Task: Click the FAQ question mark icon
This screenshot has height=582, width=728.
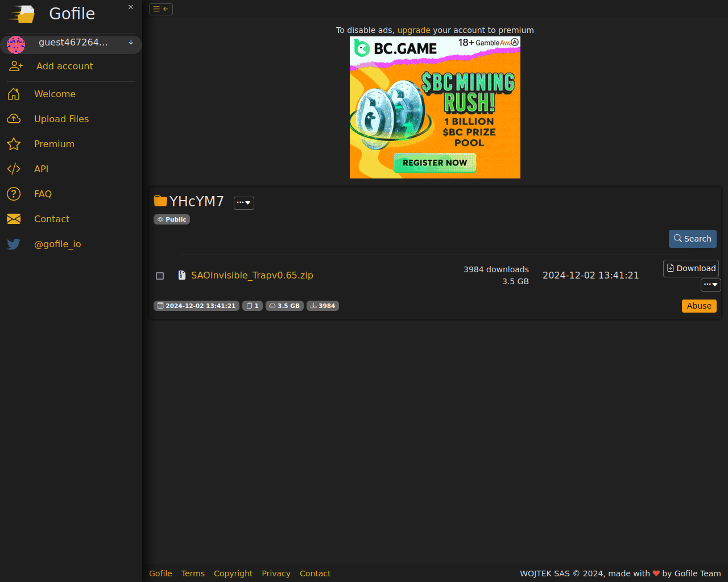Action: point(14,194)
